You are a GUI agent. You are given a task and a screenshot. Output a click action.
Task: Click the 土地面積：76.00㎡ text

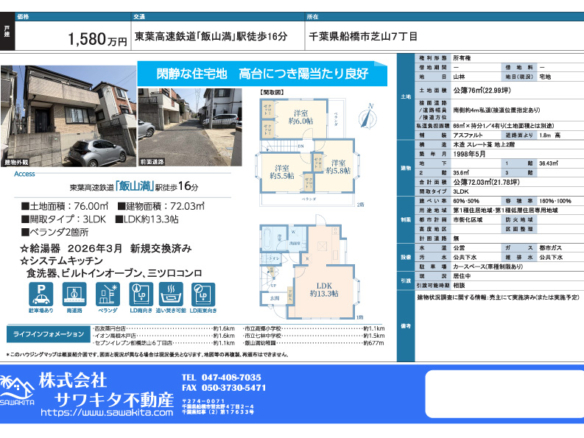(x=65, y=206)
